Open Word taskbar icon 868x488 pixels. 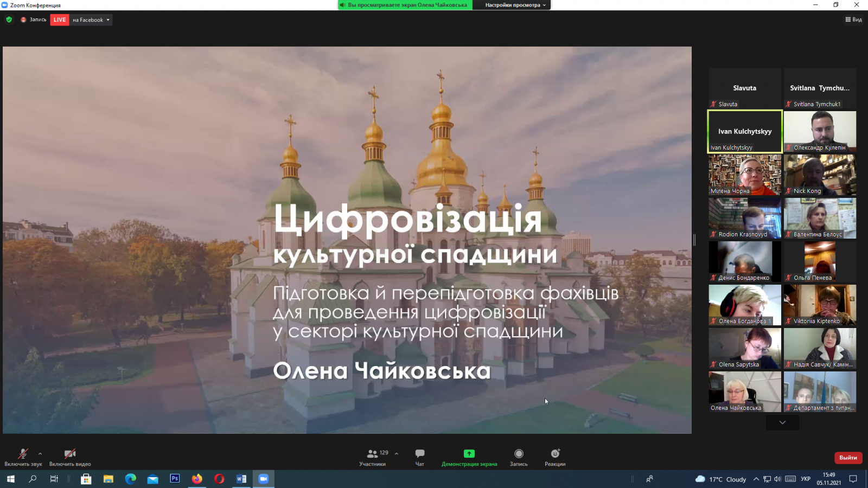click(241, 479)
